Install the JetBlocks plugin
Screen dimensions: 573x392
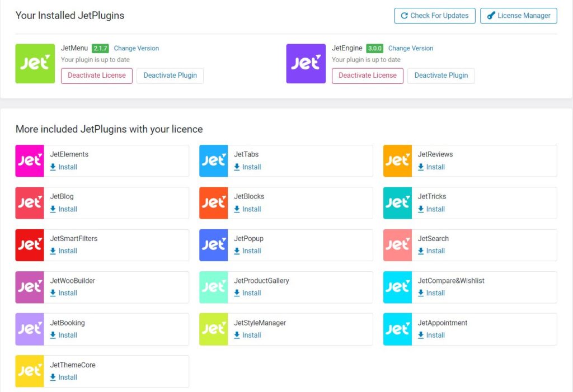[x=247, y=209]
